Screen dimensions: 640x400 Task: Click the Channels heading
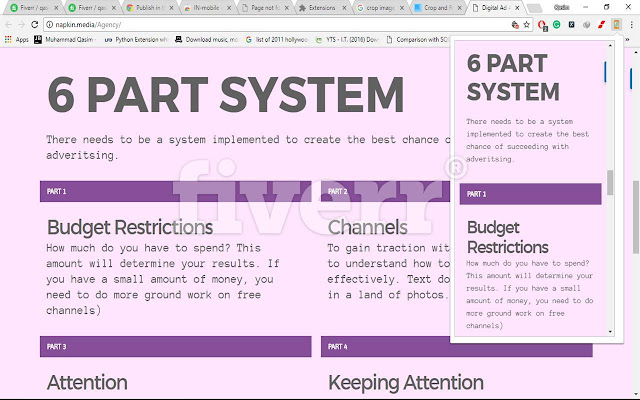367,227
